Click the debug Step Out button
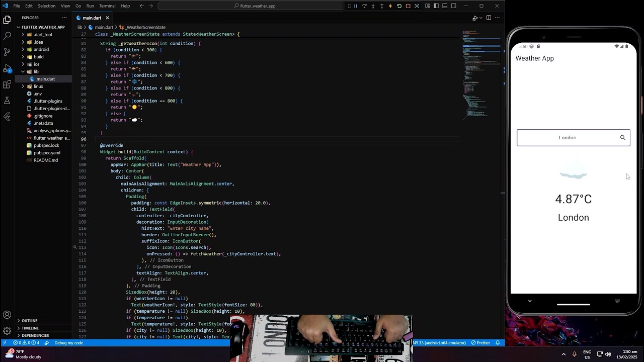The image size is (644, 362). 382,6
